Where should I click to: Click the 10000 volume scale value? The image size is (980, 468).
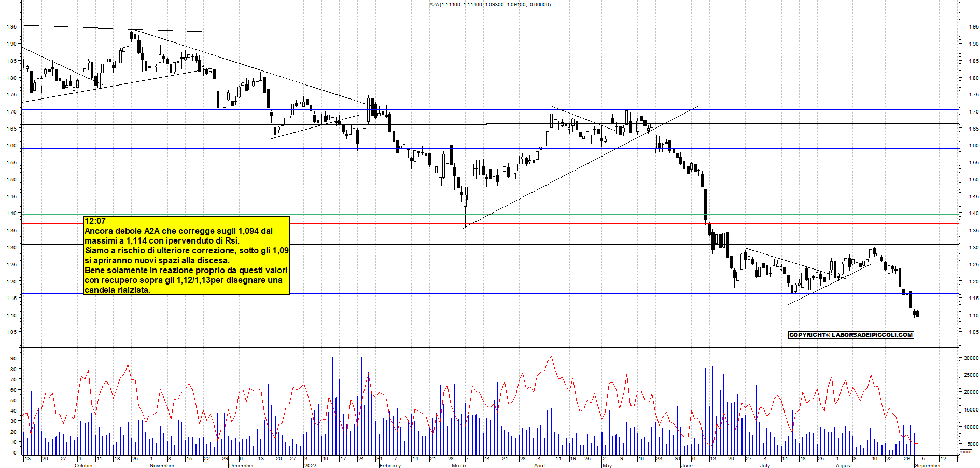tap(971, 427)
